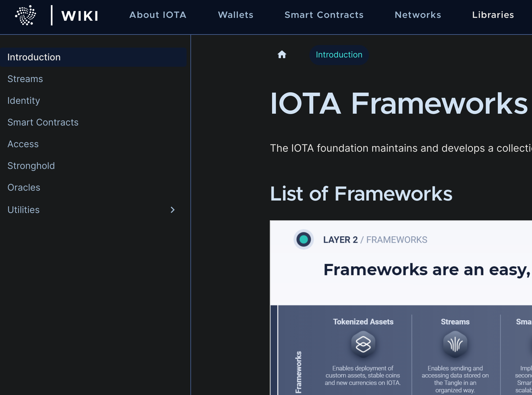Open About IOTA from the navigation bar
532x395 pixels.
click(x=158, y=15)
